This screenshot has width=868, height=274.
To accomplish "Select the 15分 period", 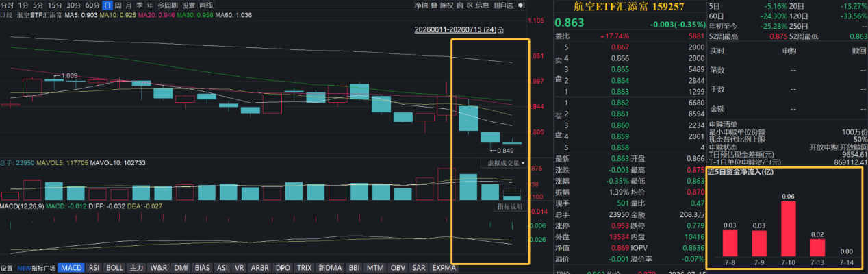I will (55, 5).
